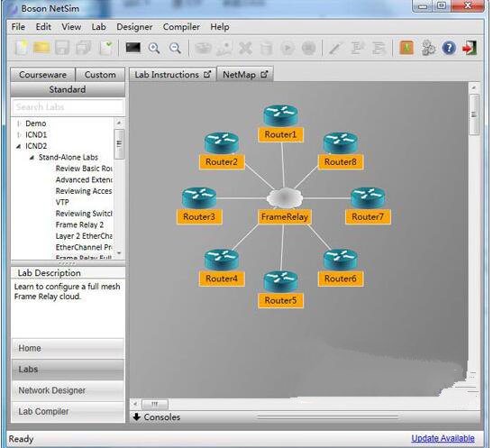
Task: Select the Router2 device icon
Action: (222, 142)
